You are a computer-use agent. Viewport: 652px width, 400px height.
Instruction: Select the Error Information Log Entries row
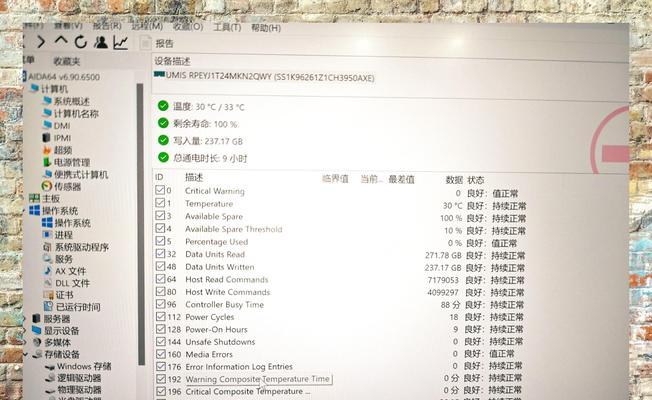click(x=340, y=367)
